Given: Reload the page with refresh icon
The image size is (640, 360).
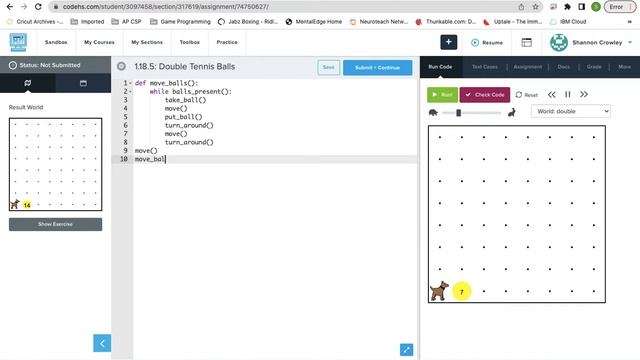Looking at the screenshot, I should click(38, 7).
